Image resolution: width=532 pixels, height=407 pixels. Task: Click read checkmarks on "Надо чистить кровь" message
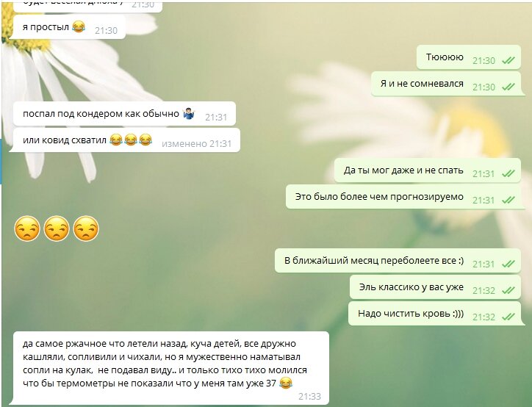[x=508, y=317]
